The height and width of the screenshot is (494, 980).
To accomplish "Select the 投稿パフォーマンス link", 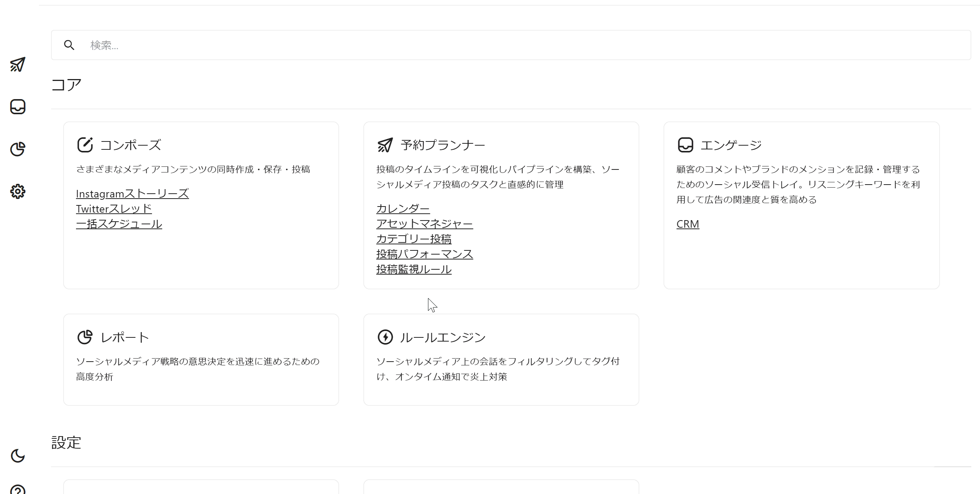I will tap(425, 254).
